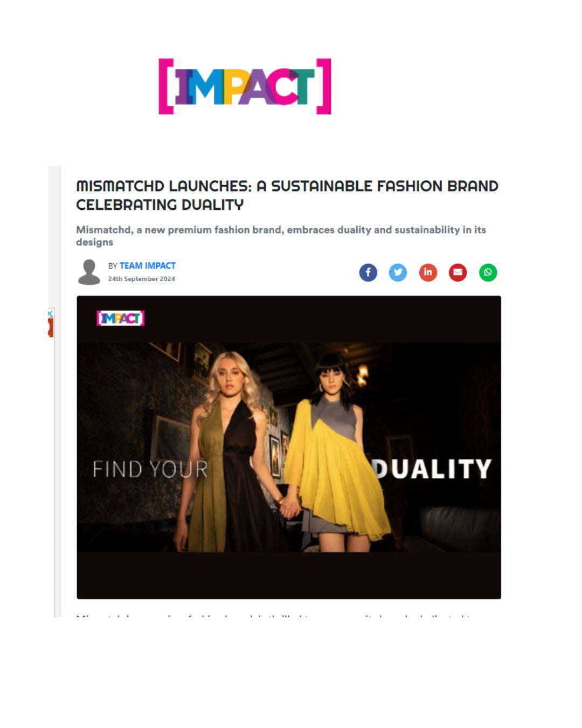Share the article via Twitter icon
The image size is (582, 728).
398,272
